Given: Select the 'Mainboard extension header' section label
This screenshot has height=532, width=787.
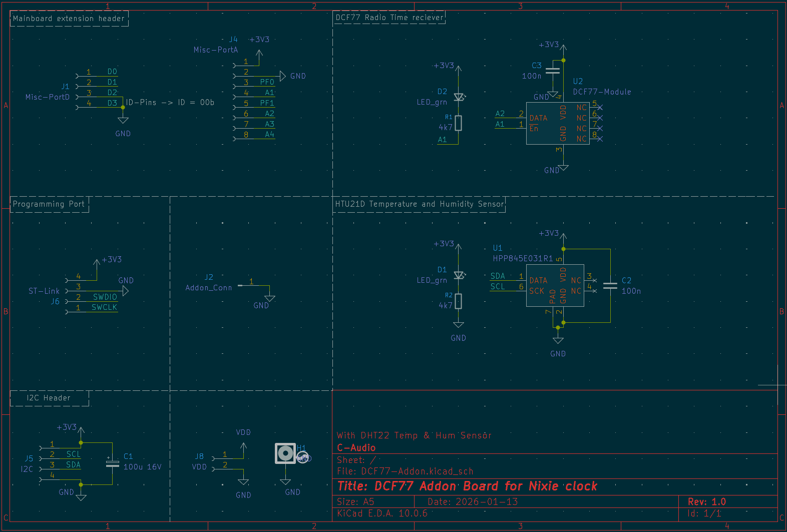Looking at the screenshot, I should pyautogui.click(x=69, y=19).
